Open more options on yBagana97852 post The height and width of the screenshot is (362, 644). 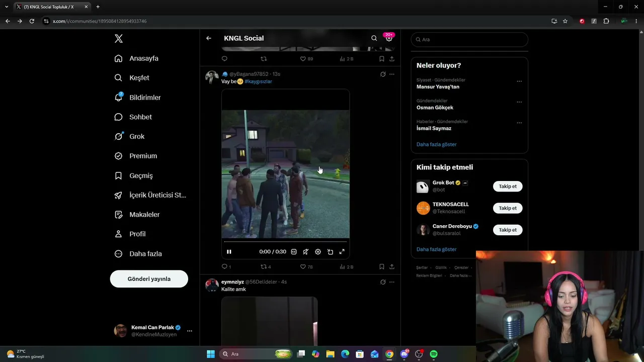tap(392, 74)
